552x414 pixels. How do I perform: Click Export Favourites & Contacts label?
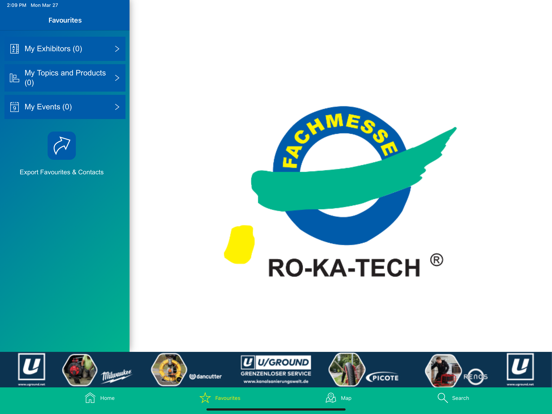[x=62, y=172]
